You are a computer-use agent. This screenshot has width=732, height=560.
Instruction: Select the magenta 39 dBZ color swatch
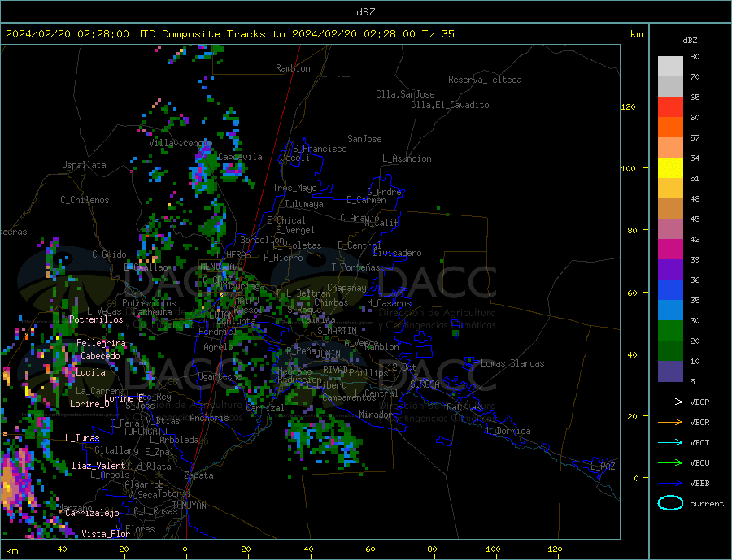pos(670,250)
